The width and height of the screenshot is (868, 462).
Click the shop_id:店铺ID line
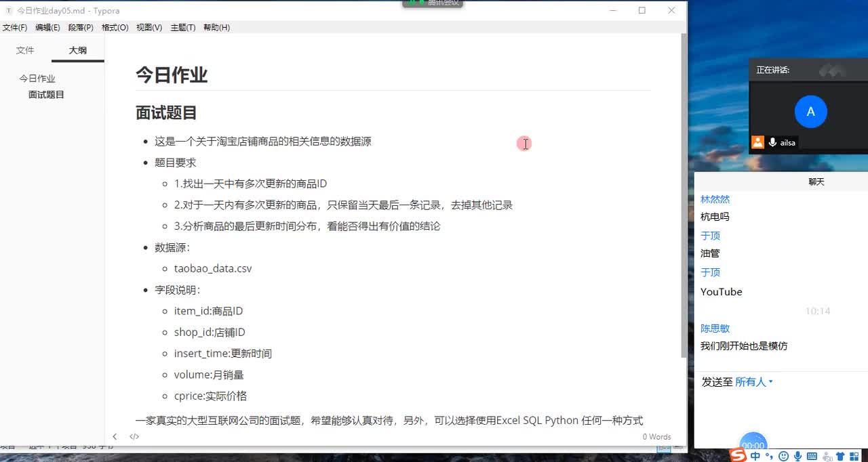click(x=210, y=333)
